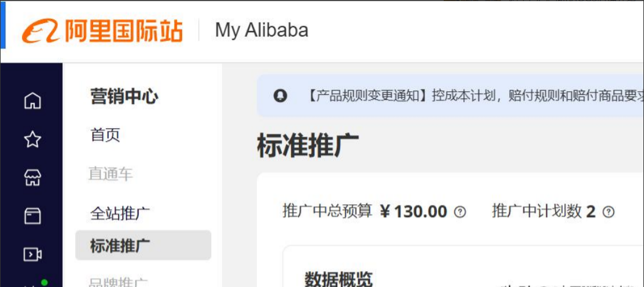Open the video media icon in sidebar
Screen dimensions: 644x287
pyautogui.click(x=32, y=255)
